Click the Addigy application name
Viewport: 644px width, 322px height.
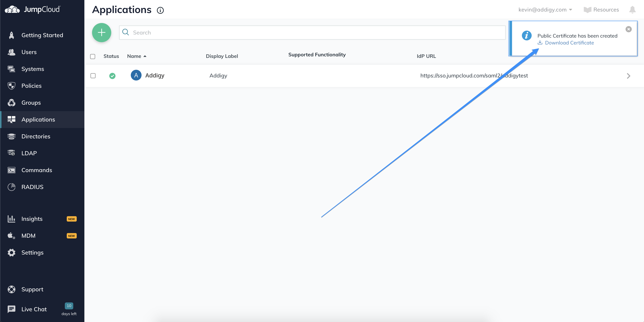(155, 76)
